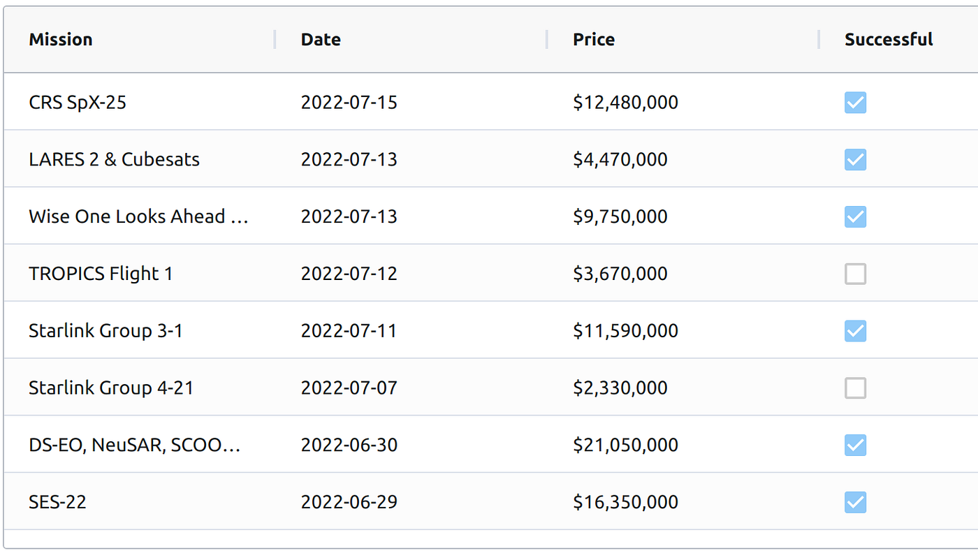Select the CRS SpX-25 mission cell
The image size is (978, 560).
[78, 103]
